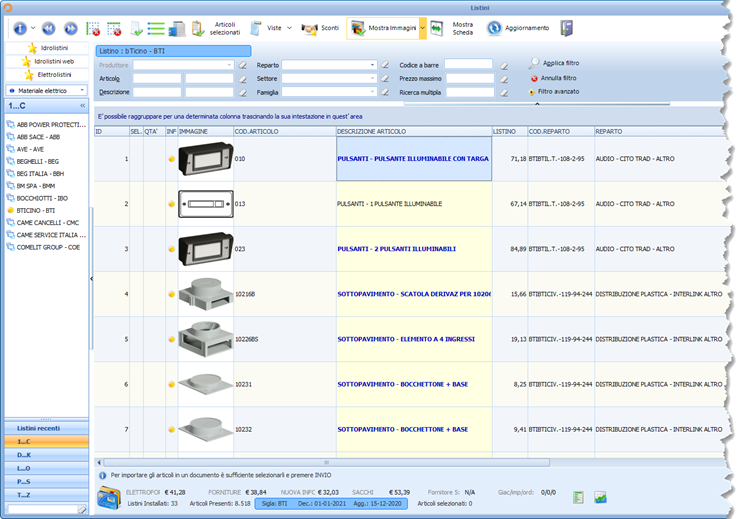
Task: Click the yellow INF dot for article 010
Action: coord(172,159)
